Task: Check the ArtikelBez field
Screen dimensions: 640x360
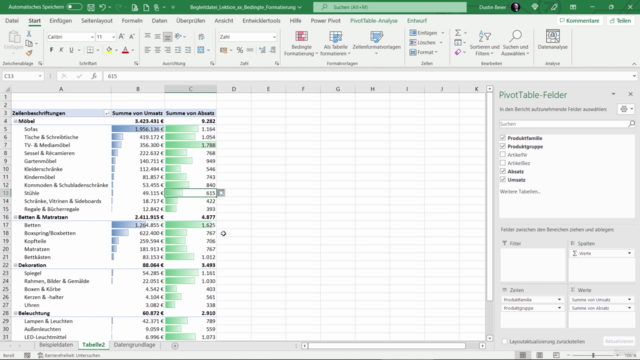Action: point(503,163)
